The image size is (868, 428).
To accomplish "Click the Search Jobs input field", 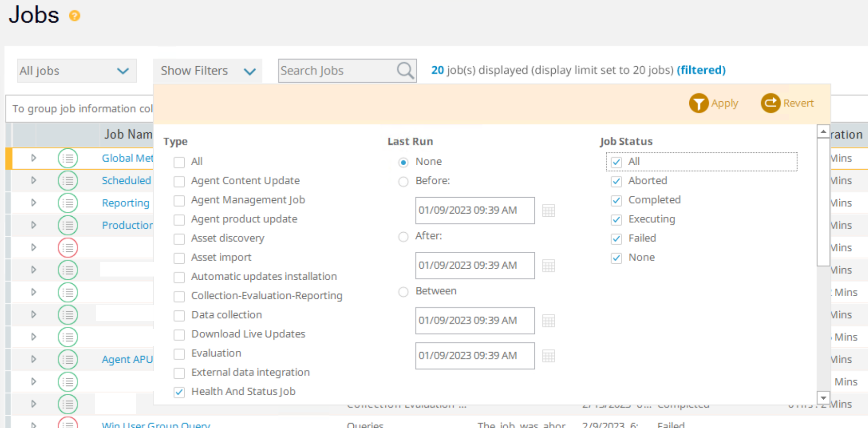I will coord(336,71).
